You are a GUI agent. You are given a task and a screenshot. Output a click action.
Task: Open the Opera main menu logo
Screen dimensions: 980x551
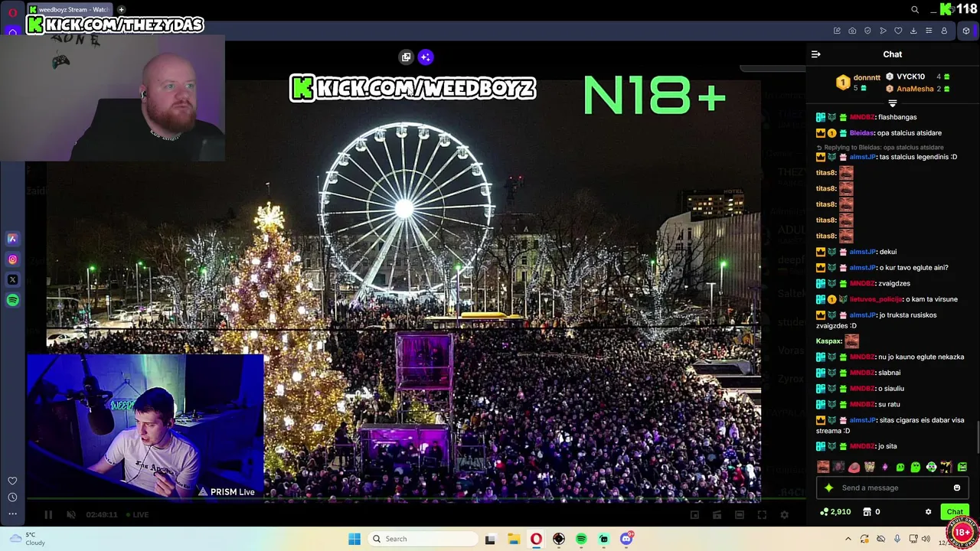click(12, 11)
